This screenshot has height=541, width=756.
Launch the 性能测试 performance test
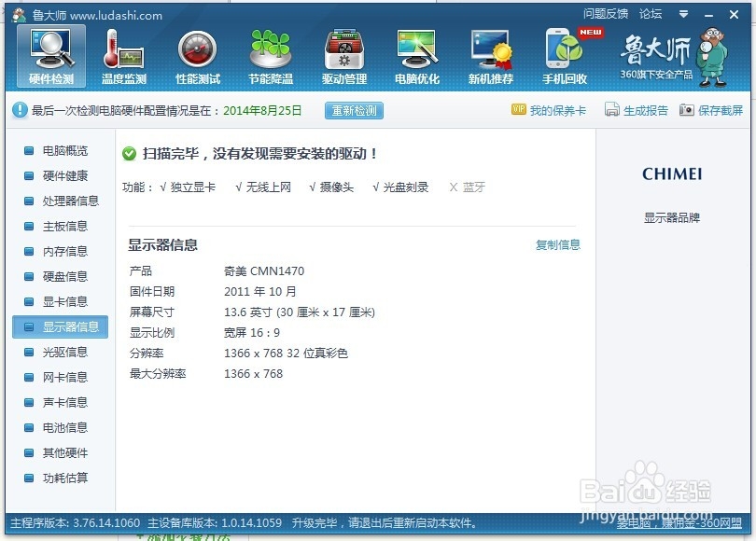coord(197,54)
